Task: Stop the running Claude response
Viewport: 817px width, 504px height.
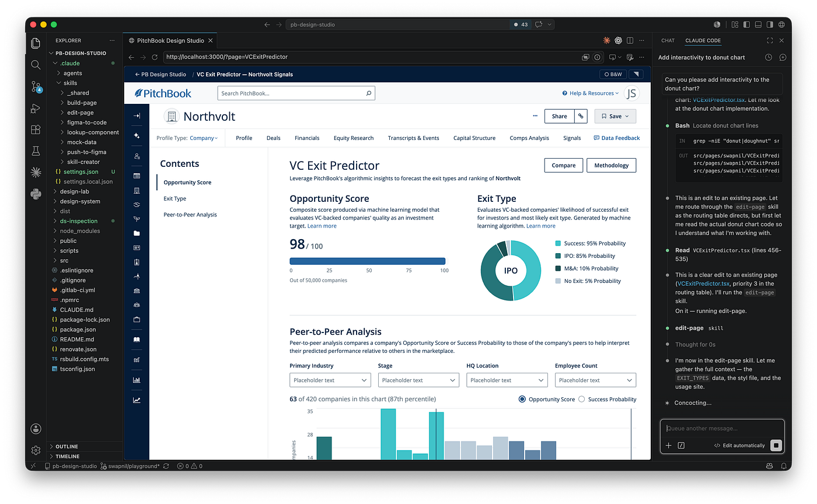Action: [776, 445]
